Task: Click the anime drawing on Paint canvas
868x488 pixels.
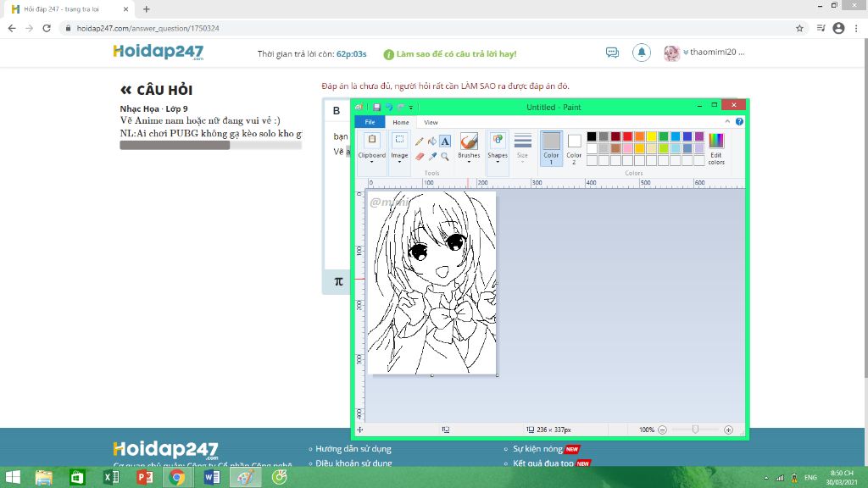Action: pyautogui.click(x=431, y=283)
